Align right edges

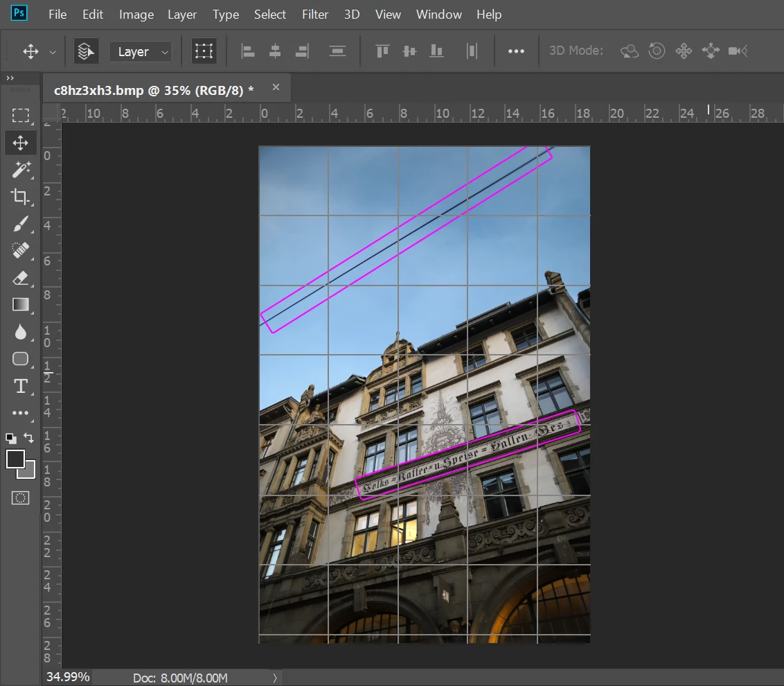(302, 51)
